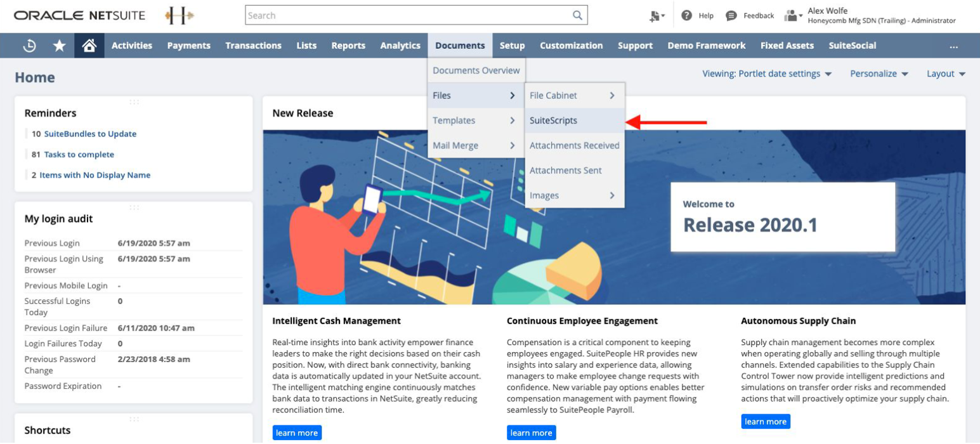Viewport: 980px width, 444px height.
Task: Open the Fixed Assets menu
Action: tap(787, 46)
